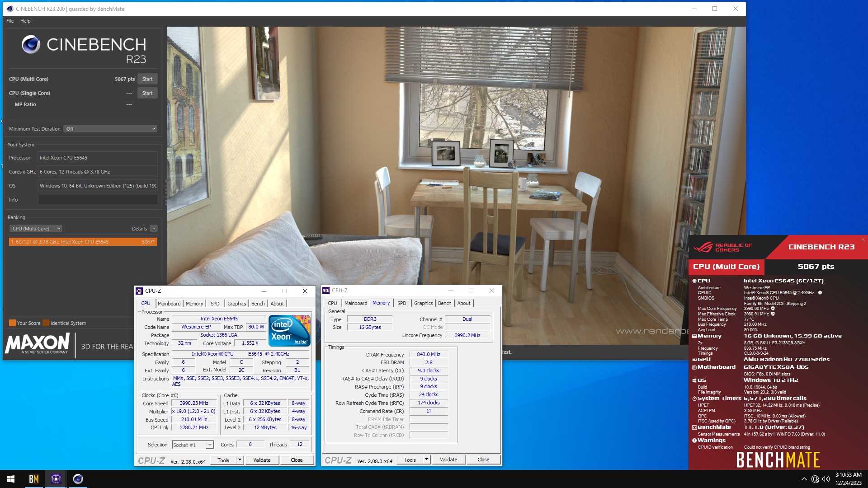The width and height of the screenshot is (868, 488).
Task: Open Tools dropdown arrow in right CPU-Z
Action: click(426, 460)
